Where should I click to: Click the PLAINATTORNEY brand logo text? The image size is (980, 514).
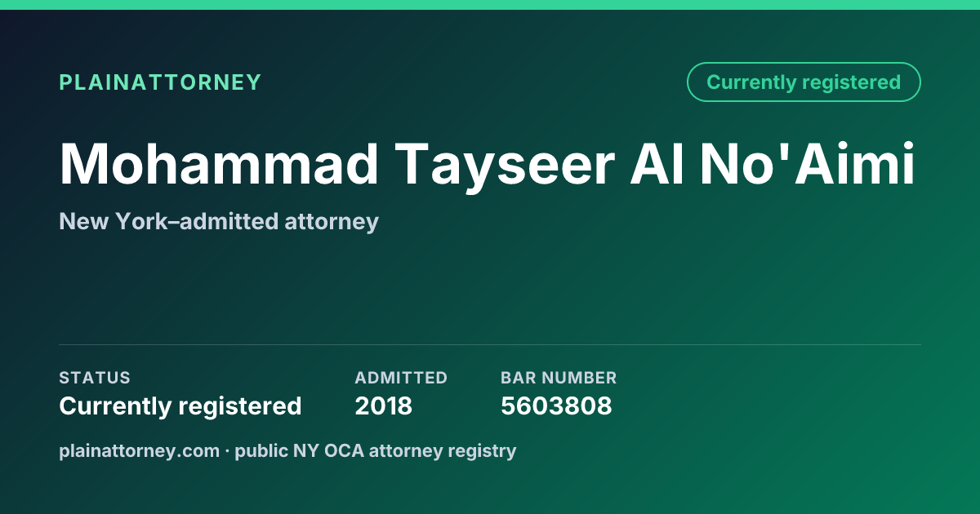coord(160,82)
